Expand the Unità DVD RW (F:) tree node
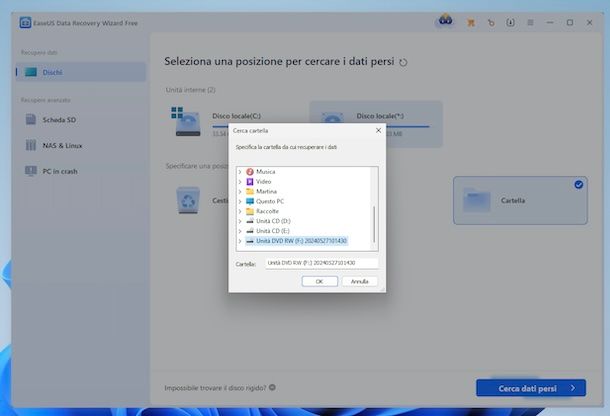 240,241
